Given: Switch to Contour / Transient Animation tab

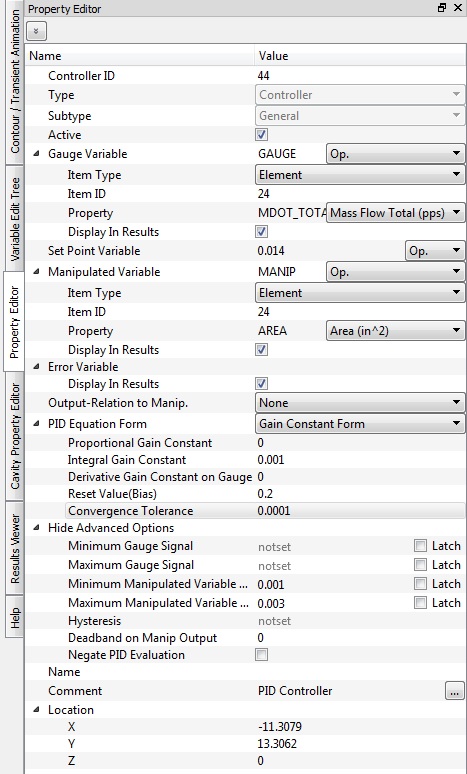Looking at the screenshot, I should point(13,81).
